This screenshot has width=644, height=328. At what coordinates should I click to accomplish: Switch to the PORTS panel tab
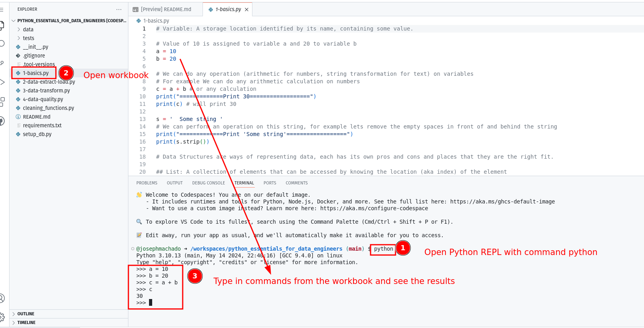point(270,183)
